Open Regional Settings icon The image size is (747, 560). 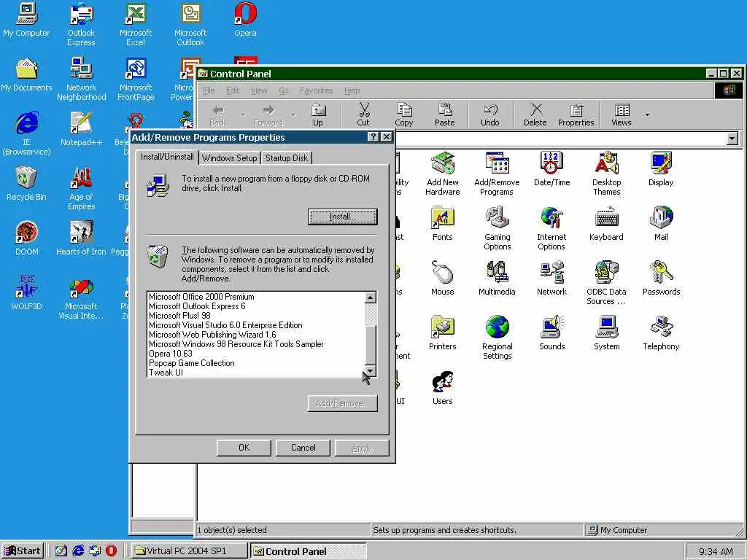[x=497, y=338]
